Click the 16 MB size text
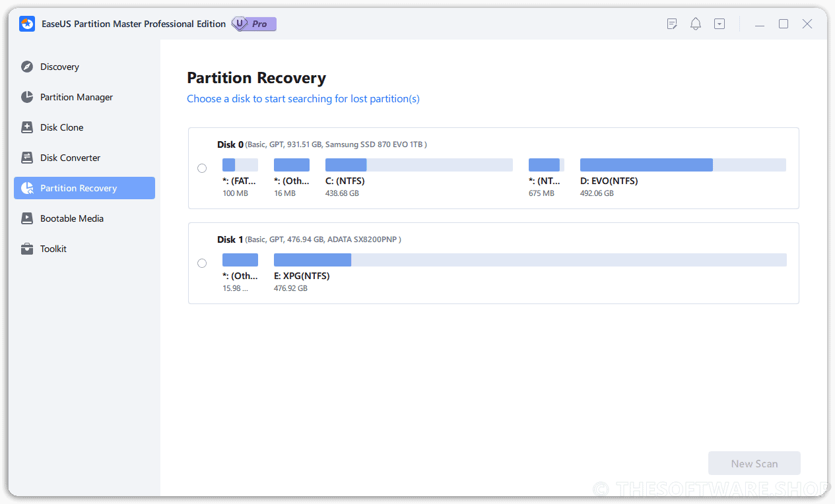835x504 pixels. tap(284, 193)
